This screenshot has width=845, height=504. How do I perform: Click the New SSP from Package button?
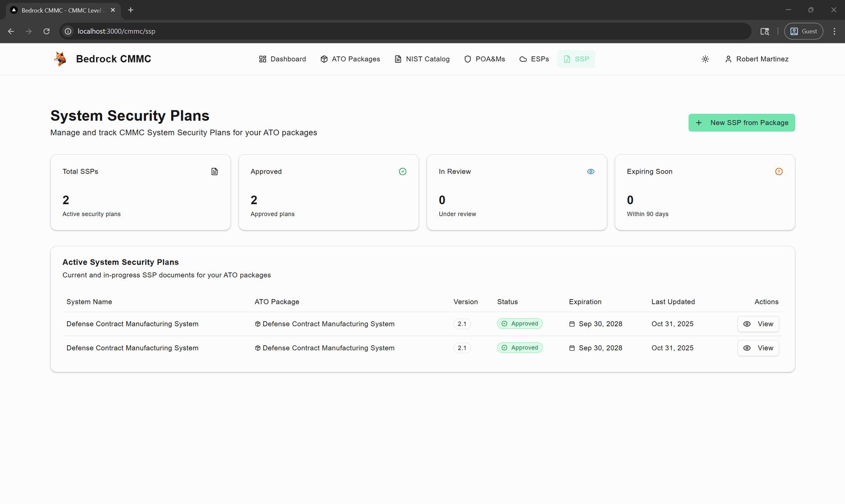pyautogui.click(x=742, y=123)
